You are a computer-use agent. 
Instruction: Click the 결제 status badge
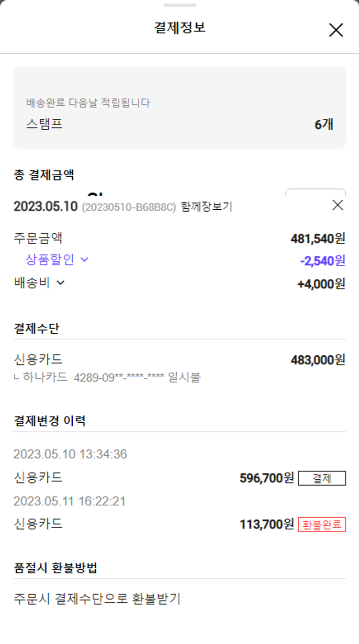(322, 478)
